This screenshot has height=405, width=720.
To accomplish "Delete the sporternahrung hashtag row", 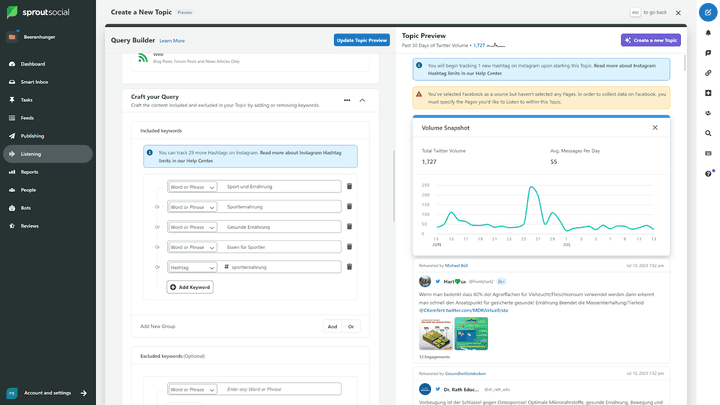I will pyautogui.click(x=349, y=267).
